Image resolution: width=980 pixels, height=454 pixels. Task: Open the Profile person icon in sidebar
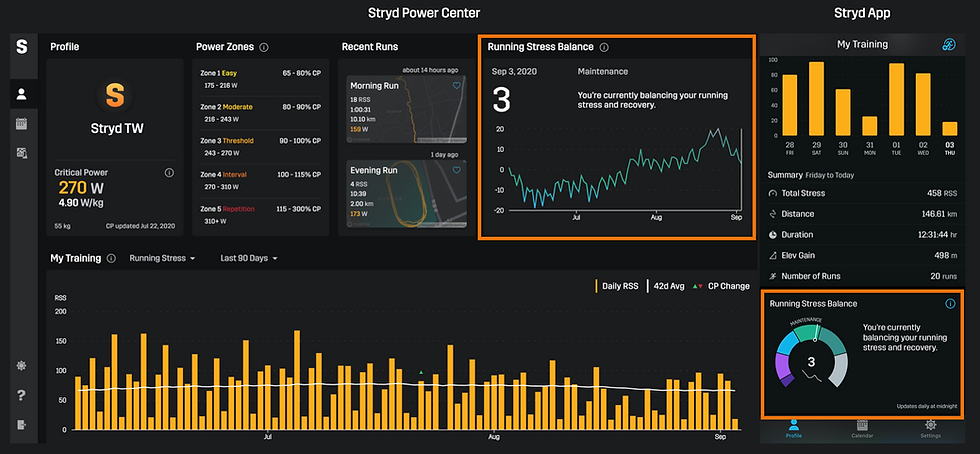(x=22, y=94)
